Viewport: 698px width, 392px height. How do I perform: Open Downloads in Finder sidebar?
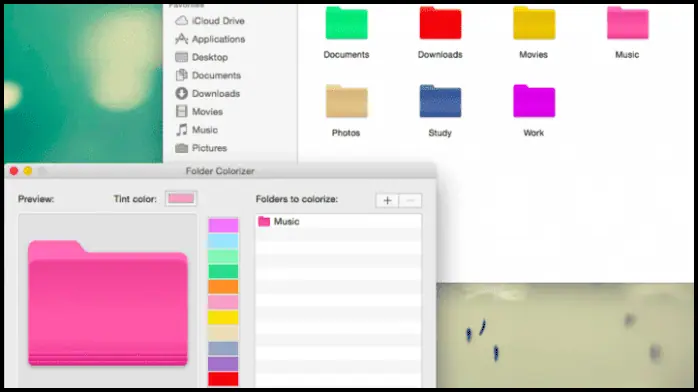coord(207,93)
